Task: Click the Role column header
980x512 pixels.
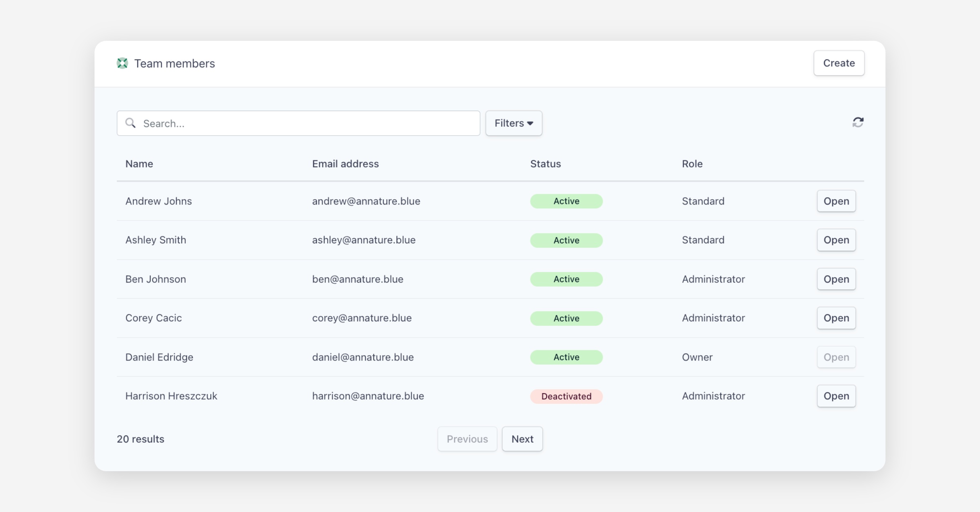Action: point(692,164)
